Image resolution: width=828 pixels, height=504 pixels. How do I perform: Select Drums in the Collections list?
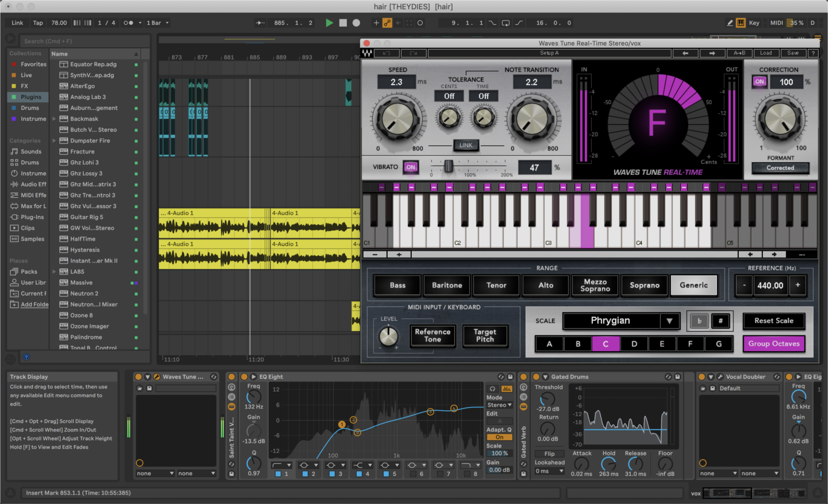(29, 108)
